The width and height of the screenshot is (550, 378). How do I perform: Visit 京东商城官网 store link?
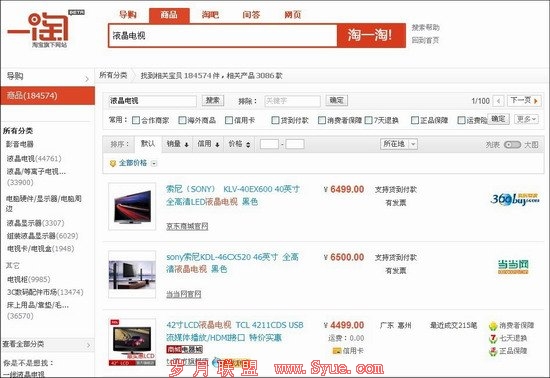tap(187, 227)
